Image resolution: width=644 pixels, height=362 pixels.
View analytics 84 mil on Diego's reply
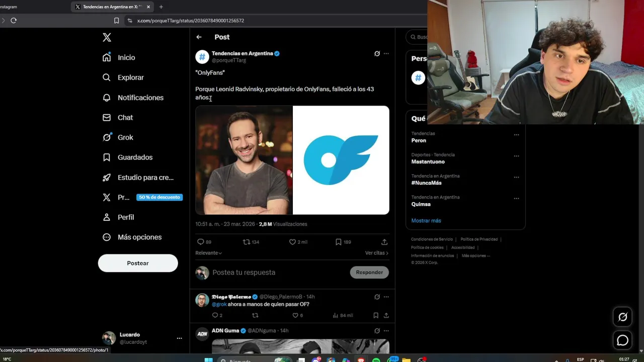tap(343, 315)
